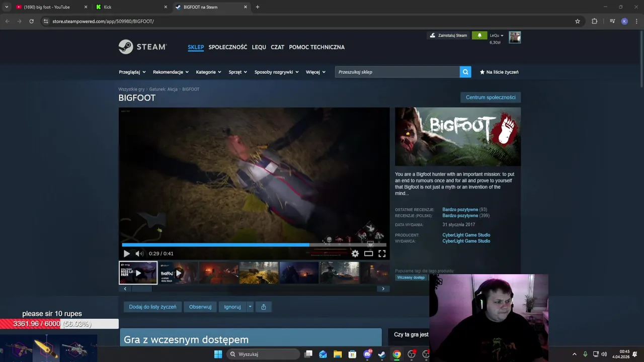This screenshot has width=644, height=362.
Task: Open the Sprzęt dropdown
Action: pyautogui.click(x=238, y=72)
